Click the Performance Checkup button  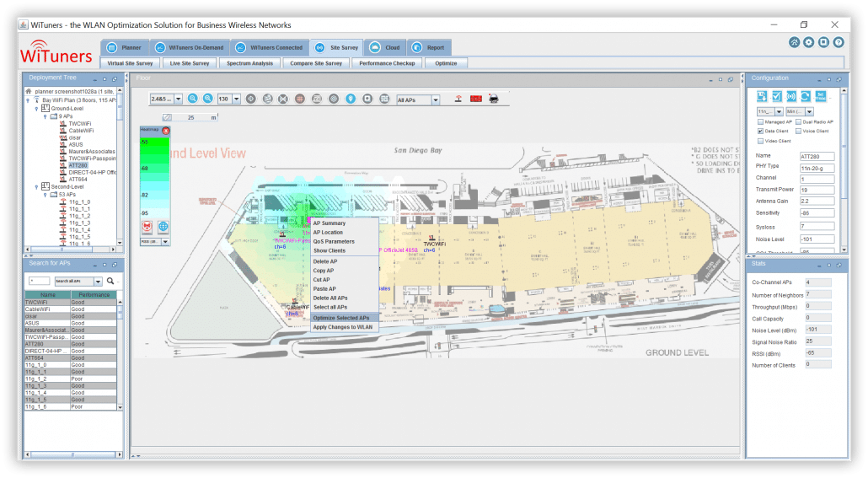(387, 63)
